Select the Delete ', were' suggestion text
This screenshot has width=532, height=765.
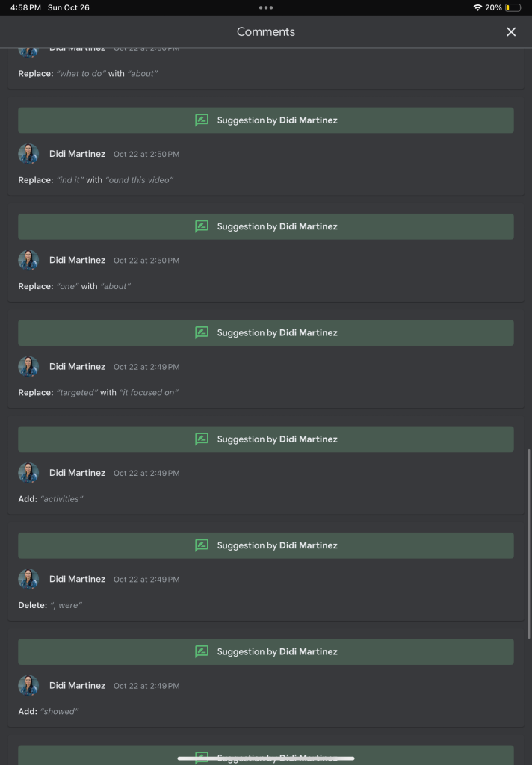[x=50, y=605]
